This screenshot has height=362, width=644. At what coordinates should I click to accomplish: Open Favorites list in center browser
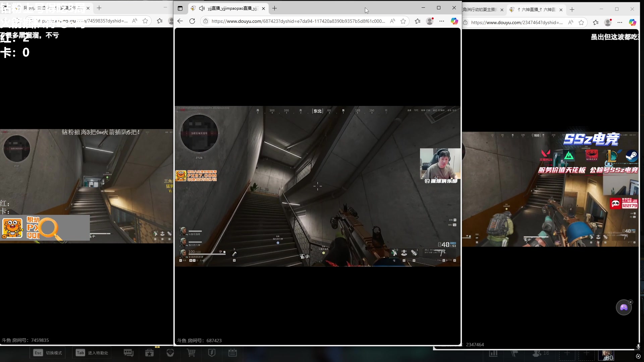click(x=418, y=21)
